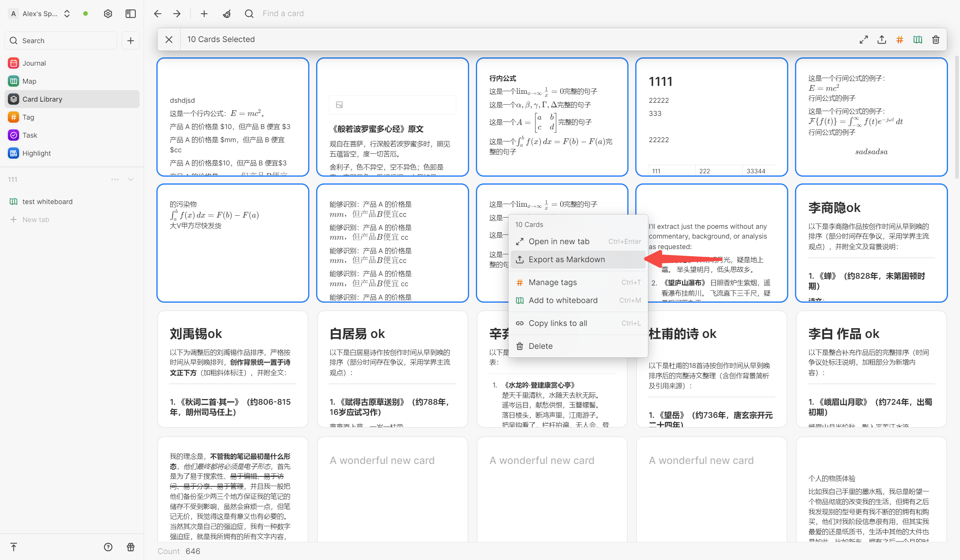Click the New tab button in sidebar

pyautogui.click(x=35, y=219)
